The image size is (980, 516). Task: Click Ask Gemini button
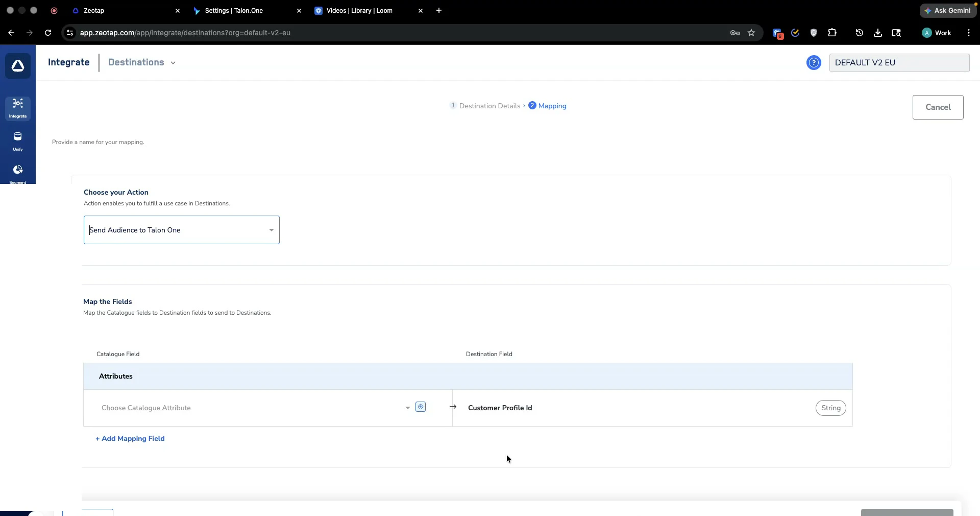948,10
